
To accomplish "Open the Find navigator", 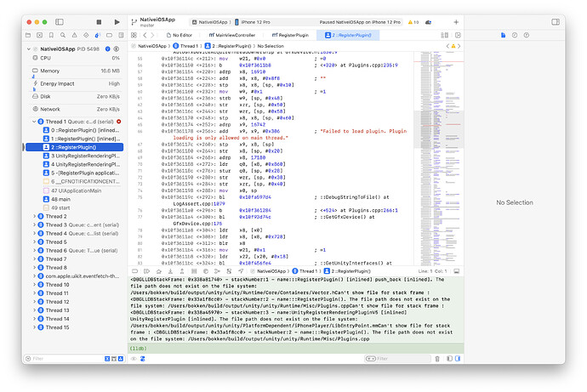I will [63, 35].
